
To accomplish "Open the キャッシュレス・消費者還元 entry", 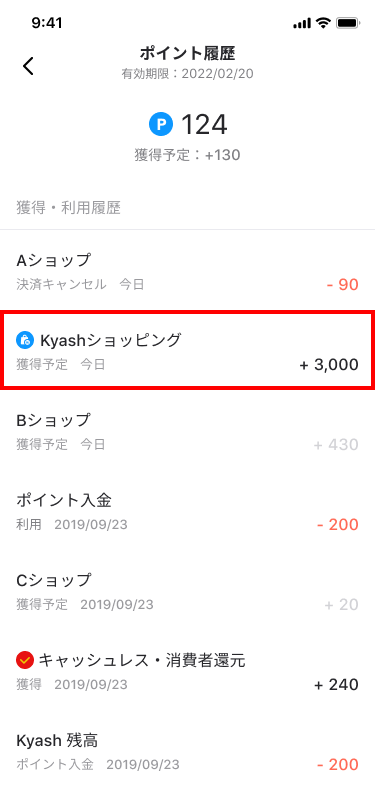I will [188, 671].
